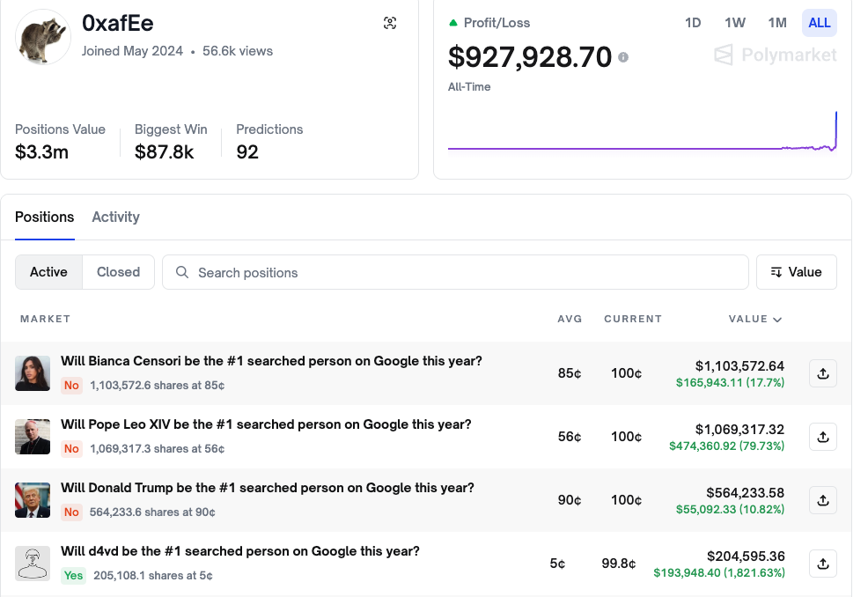The width and height of the screenshot is (868, 597).
Task: Switch to Closed positions
Action: pyautogui.click(x=118, y=272)
